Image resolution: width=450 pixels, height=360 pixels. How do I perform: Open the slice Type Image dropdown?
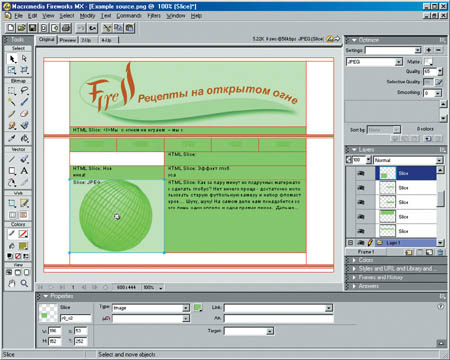[x=186, y=308]
